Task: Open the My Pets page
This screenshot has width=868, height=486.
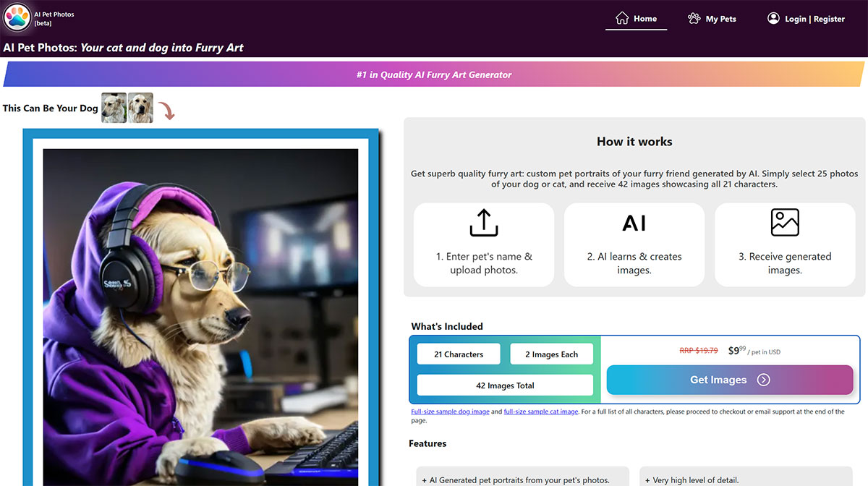Action: (x=720, y=18)
